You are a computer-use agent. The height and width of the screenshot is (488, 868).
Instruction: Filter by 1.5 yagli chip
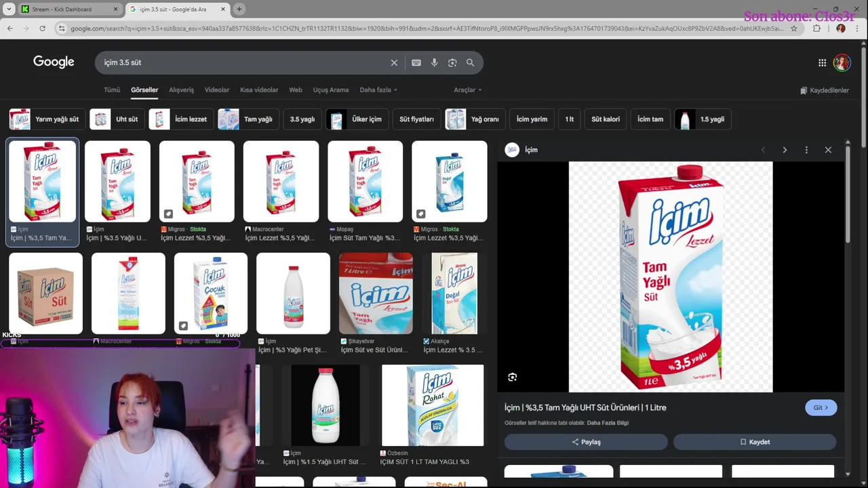[703, 119]
